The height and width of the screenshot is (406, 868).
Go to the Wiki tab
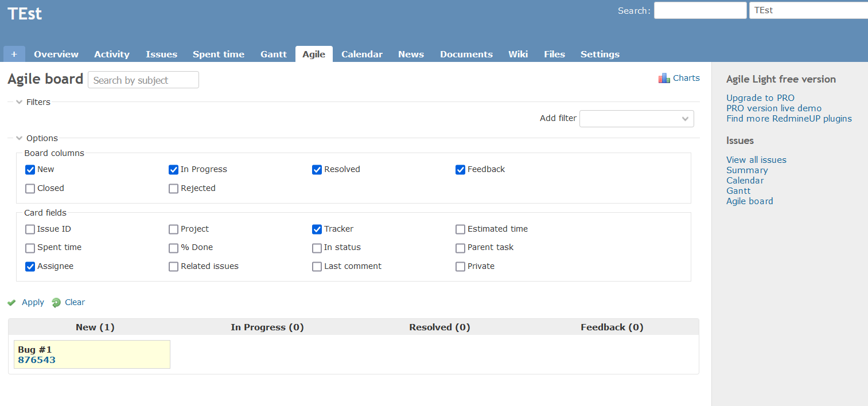pyautogui.click(x=517, y=54)
